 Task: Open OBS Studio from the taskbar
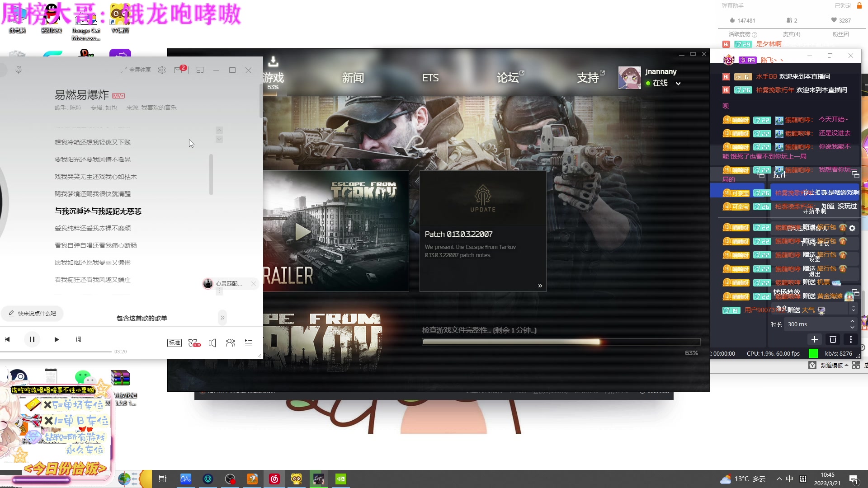point(230,479)
